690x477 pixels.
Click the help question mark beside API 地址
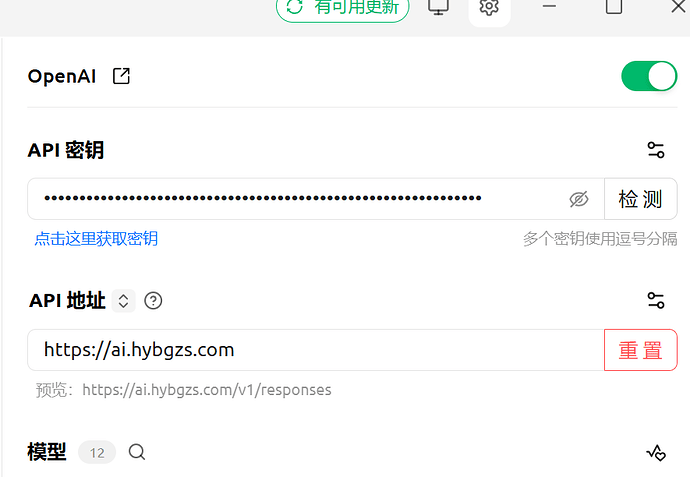click(153, 301)
